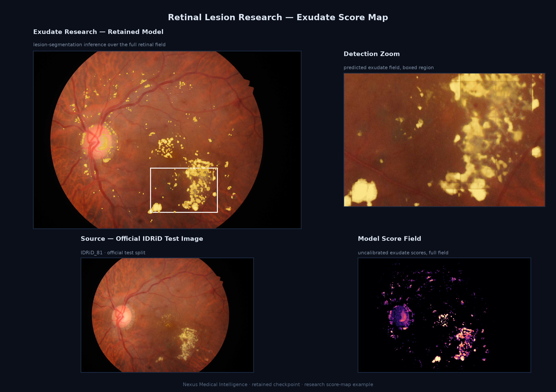Viewport: 556px width, 392px height.
Task: Click 'lesion-segmentation inference over the full retinal field'
Action: tap(99, 45)
